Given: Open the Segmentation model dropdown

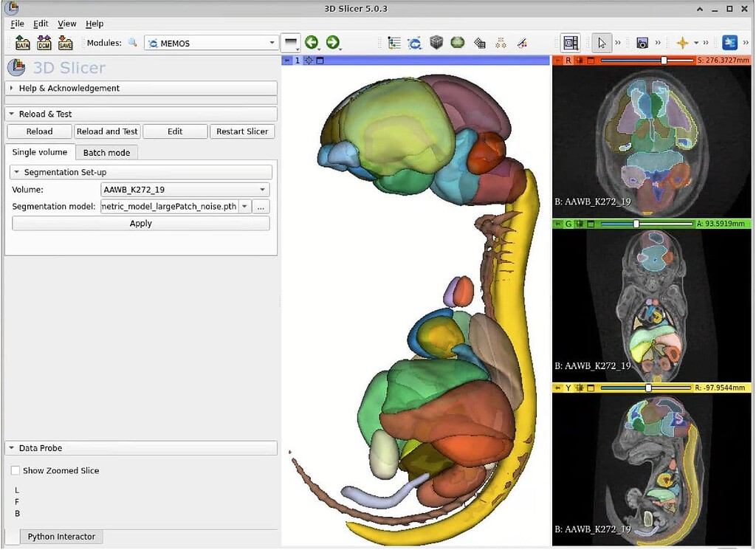Looking at the screenshot, I should [x=244, y=206].
